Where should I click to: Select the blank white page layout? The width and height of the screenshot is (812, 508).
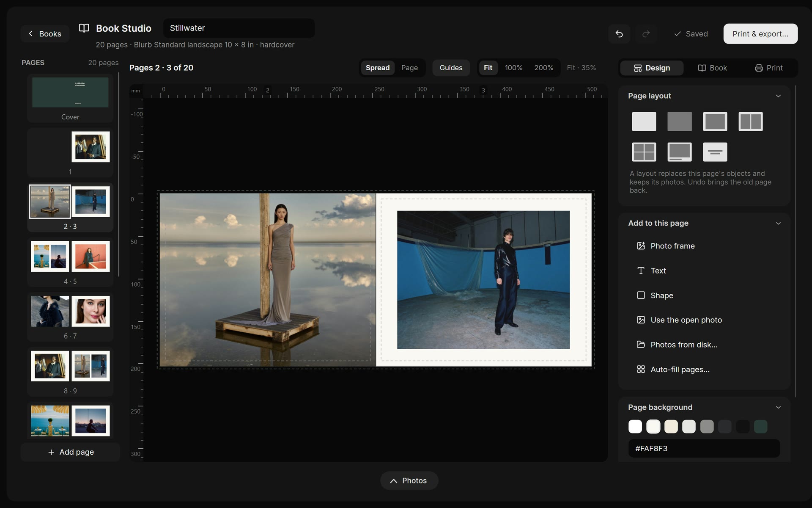coord(644,121)
